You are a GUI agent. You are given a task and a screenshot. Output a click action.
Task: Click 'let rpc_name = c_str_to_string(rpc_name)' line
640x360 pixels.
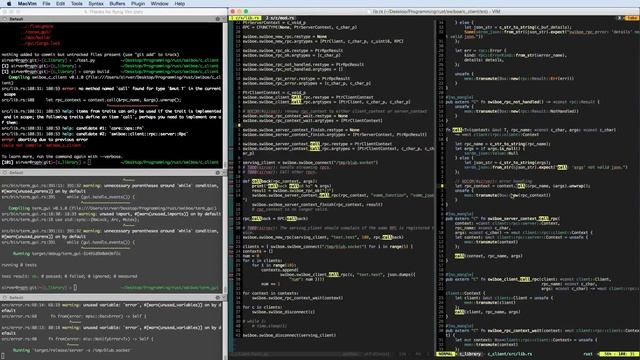tap(503, 144)
